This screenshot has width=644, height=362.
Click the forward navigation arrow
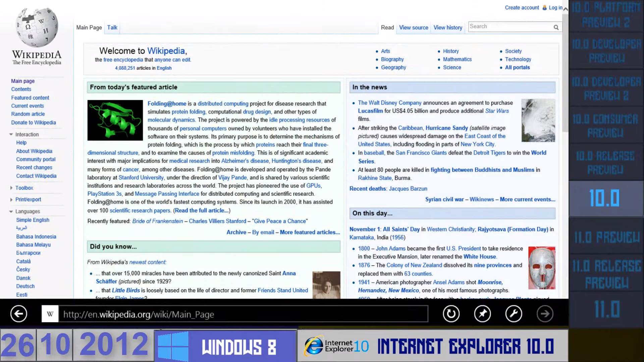click(545, 314)
